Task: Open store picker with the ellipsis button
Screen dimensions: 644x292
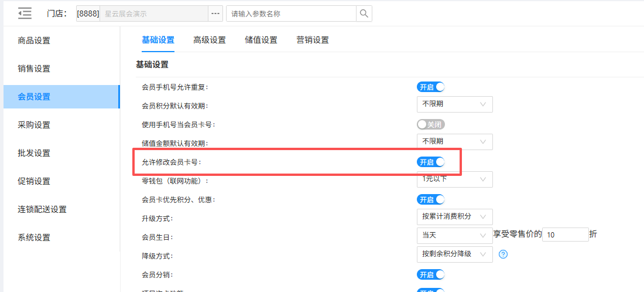Action: (x=215, y=13)
